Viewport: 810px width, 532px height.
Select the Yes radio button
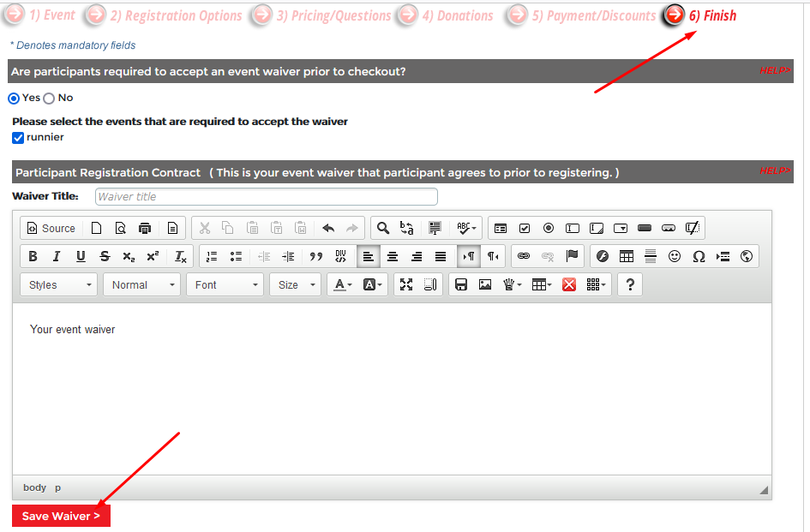click(x=14, y=99)
